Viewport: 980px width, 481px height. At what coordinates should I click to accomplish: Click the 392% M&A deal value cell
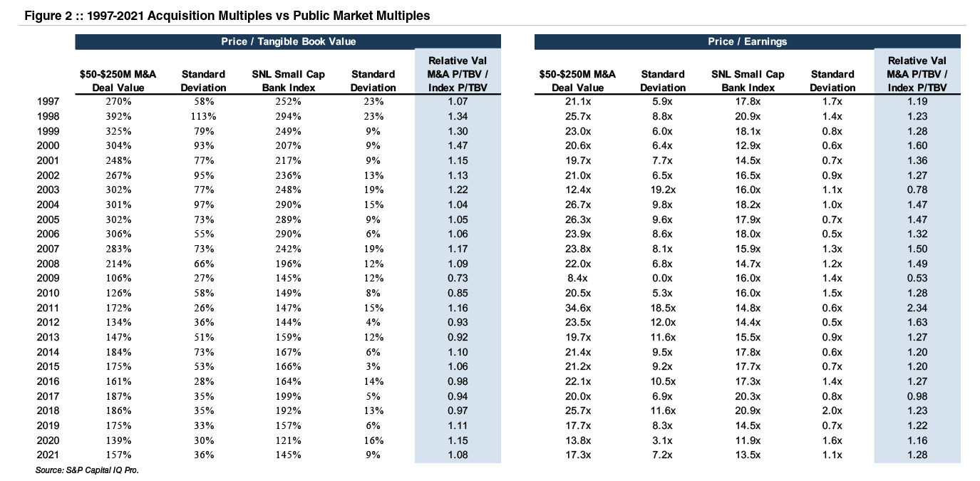click(x=118, y=116)
